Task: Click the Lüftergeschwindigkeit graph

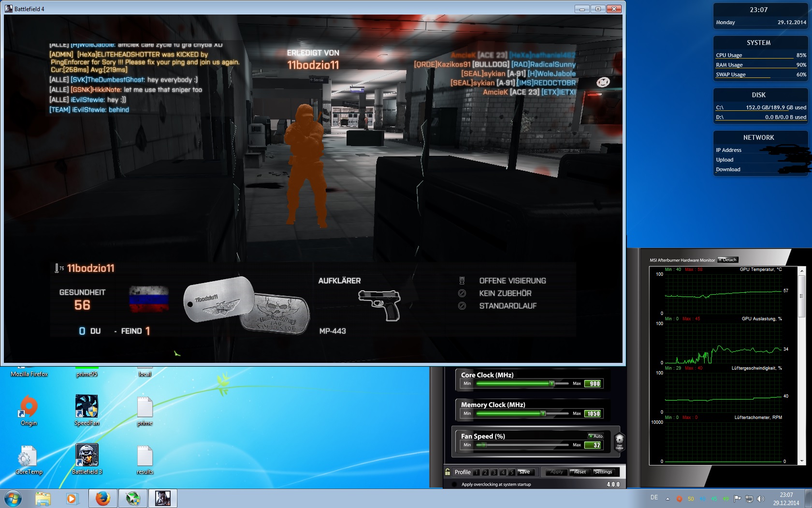Action: 723,392
